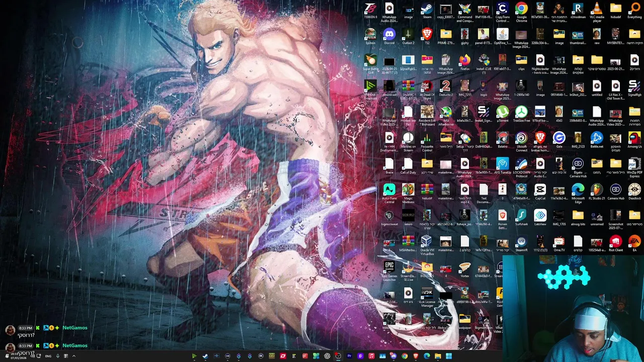Open the Steam desktop shortcut
Image resolution: width=644 pixels, height=362 pixels.
(x=427, y=11)
